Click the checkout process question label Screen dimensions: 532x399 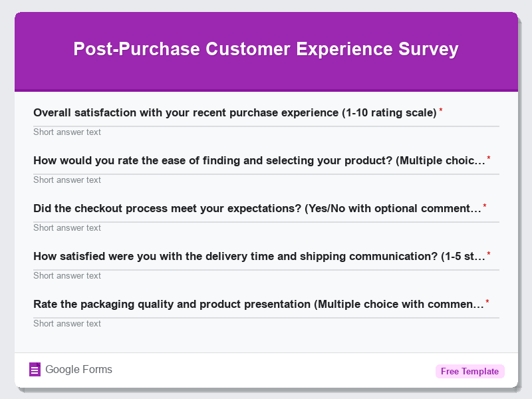(x=259, y=208)
